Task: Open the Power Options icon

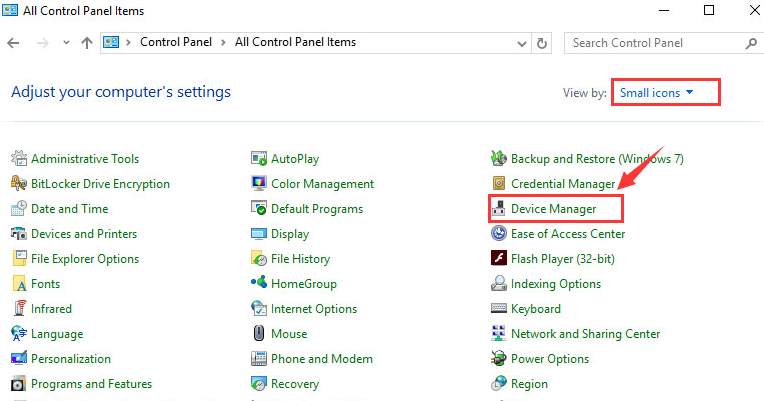Action: coord(498,359)
